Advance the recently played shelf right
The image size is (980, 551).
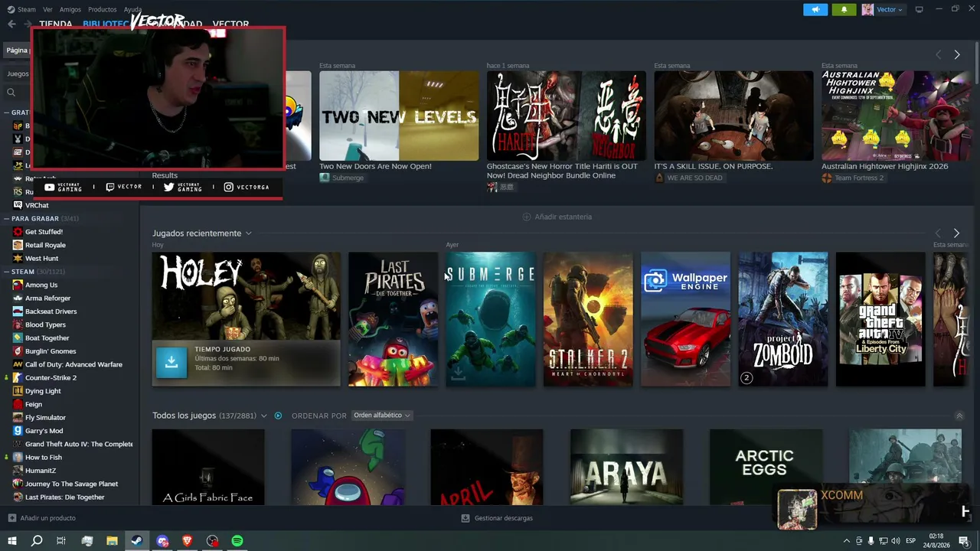[x=956, y=233]
